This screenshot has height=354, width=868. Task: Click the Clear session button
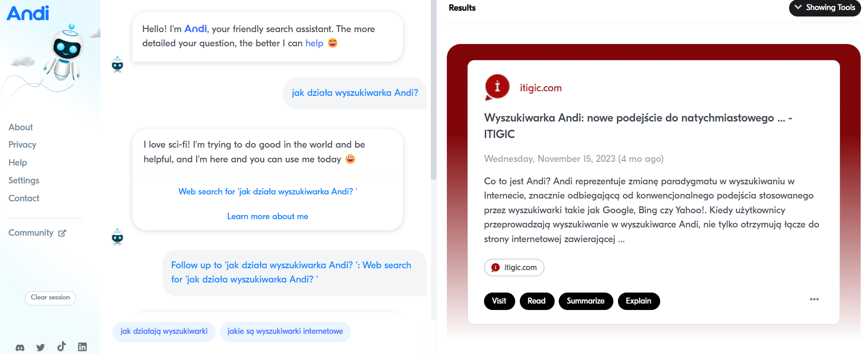point(50,298)
